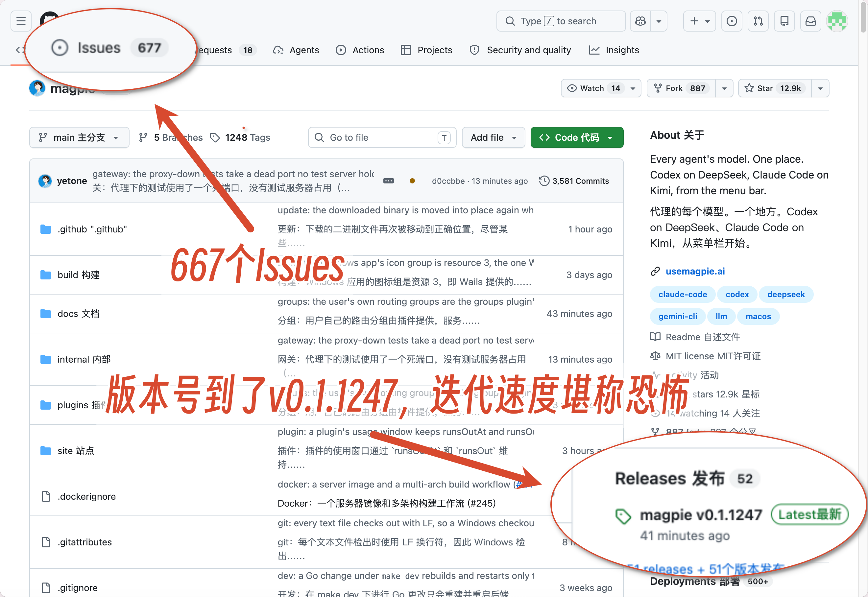Open the site folder

pos(76,450)
